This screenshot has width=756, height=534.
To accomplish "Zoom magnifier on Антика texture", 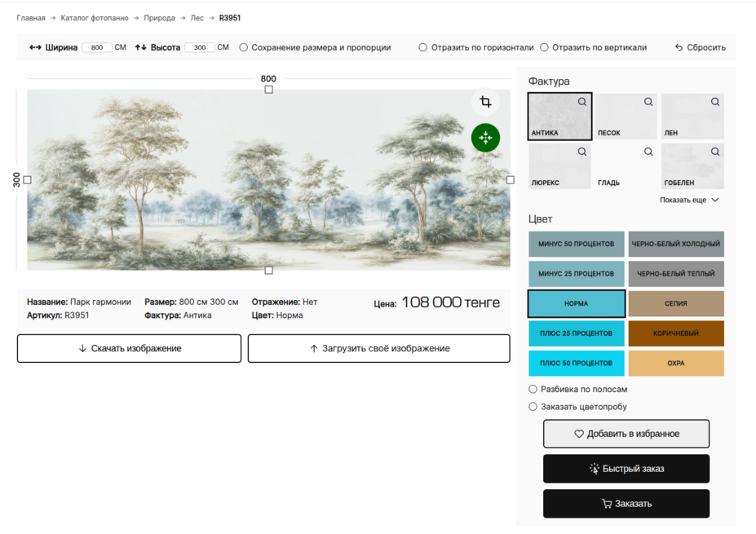I will [x=582, y=102].
